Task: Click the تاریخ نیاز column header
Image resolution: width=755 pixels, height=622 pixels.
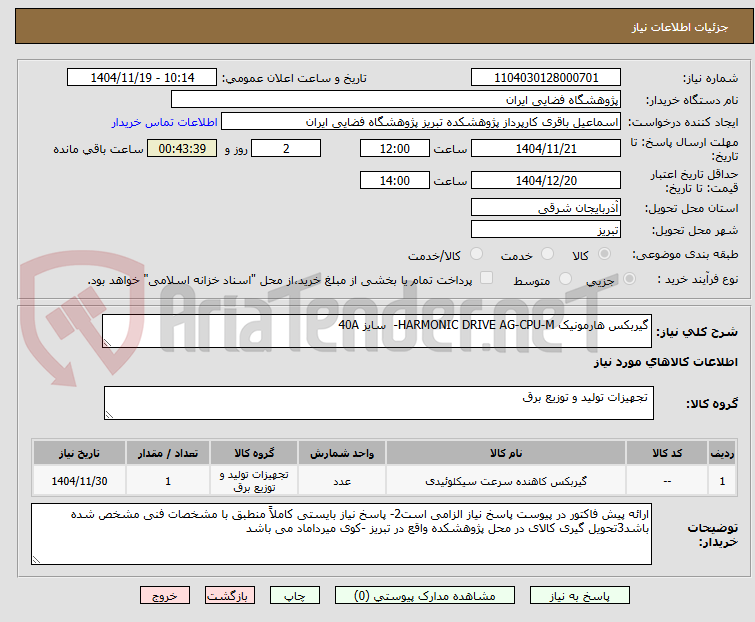Action: 79,453
